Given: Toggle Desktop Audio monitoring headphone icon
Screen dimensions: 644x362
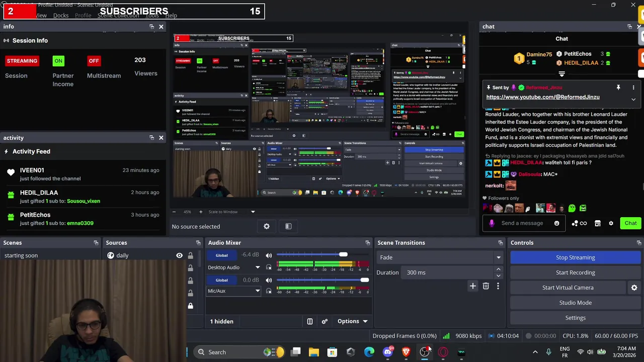Looking at the screenshot, I should [x=269, y=267].
